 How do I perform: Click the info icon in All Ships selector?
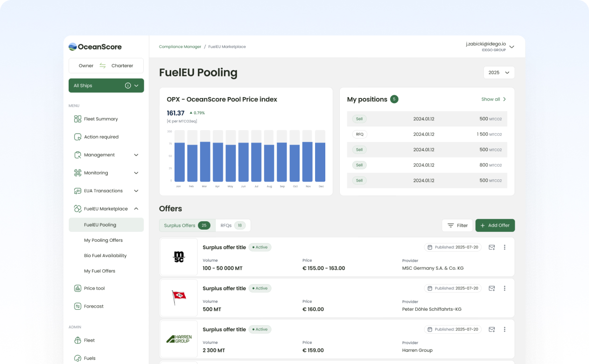[x=127, y=86]
